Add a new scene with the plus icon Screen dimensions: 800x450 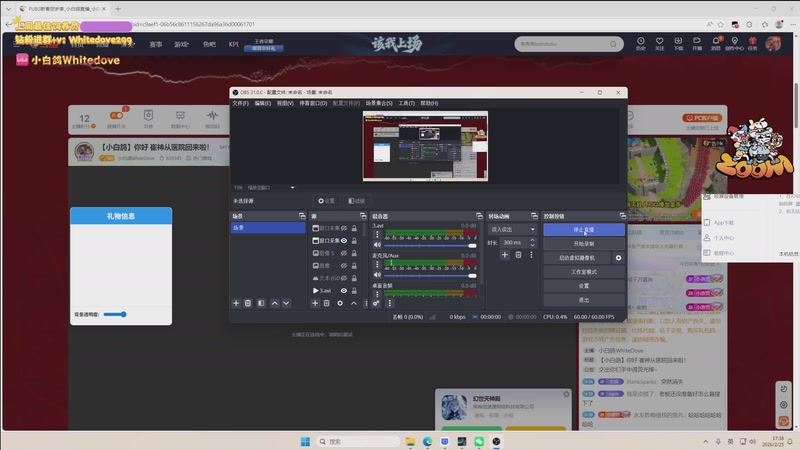(x=236, y=303)
